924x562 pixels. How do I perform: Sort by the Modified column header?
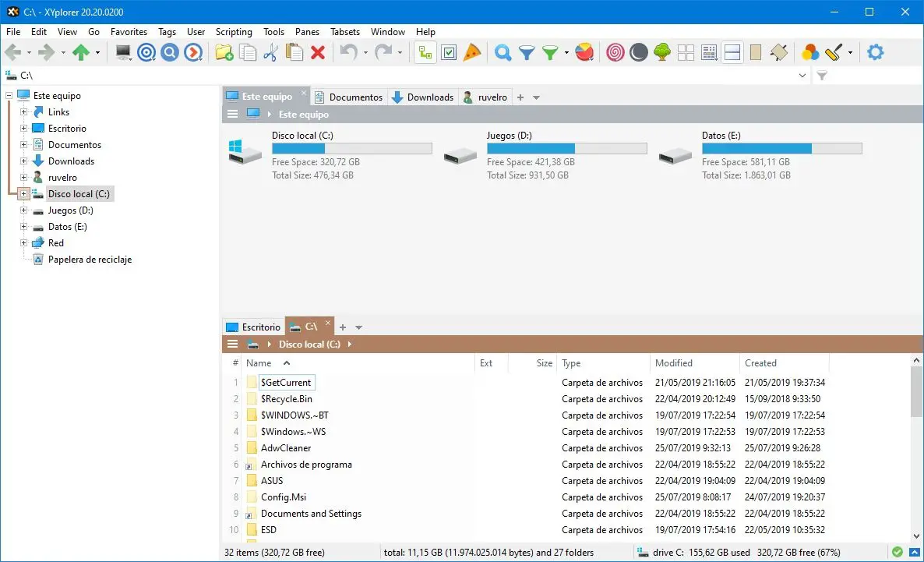[693, 363]
